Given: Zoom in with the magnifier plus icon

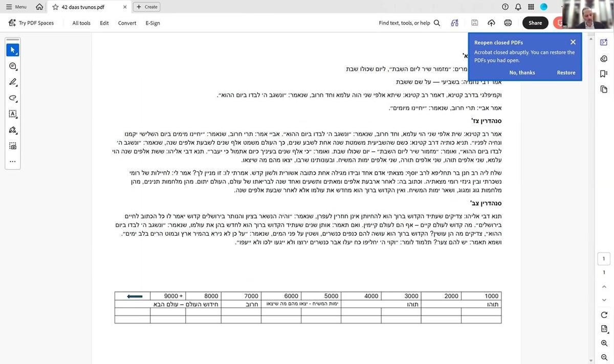Looking at the screenshot, I should 604,343.
